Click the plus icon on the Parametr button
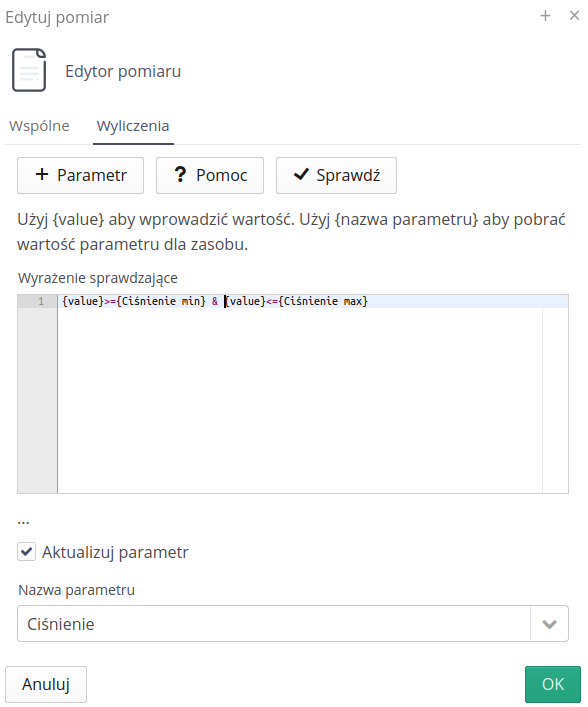The width and height of the screenshot is (588, 707). point(42,174)
